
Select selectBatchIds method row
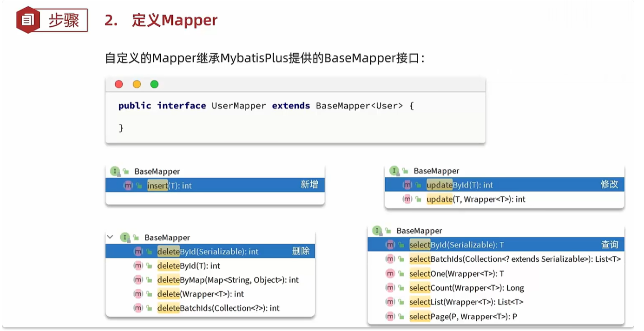[514, 259]
